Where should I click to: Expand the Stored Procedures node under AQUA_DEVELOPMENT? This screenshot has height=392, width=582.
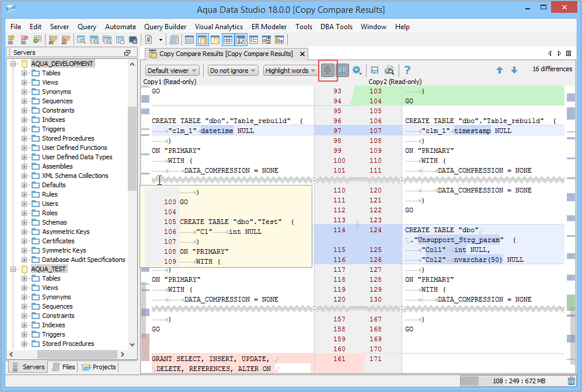25,138
